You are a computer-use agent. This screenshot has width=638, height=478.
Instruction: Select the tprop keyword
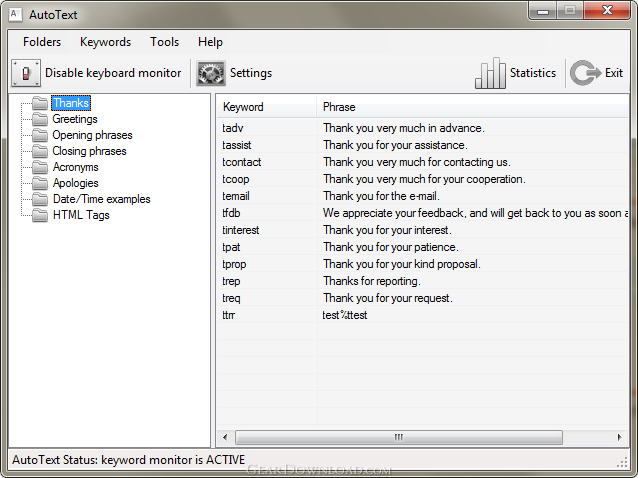click(x=234, y=264)
